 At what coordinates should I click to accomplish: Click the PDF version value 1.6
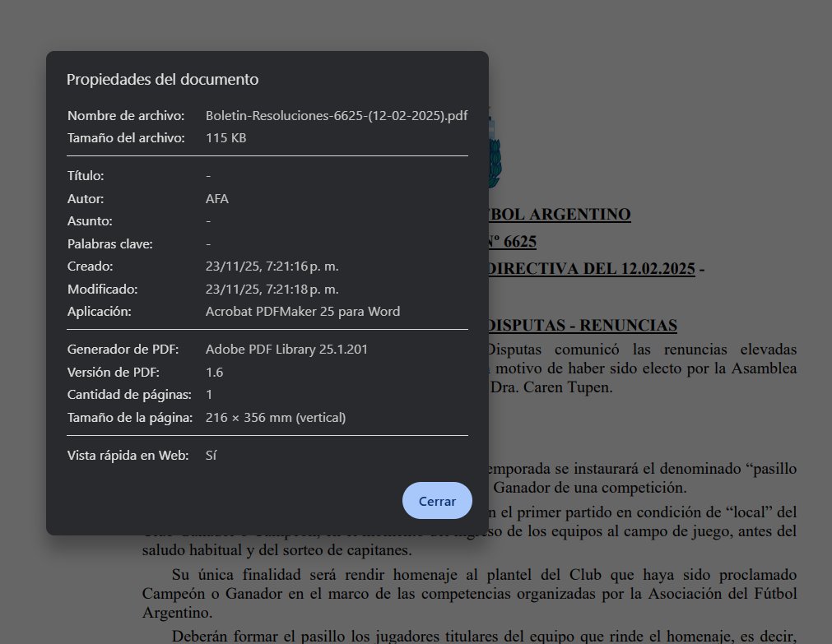coord(214,373)
